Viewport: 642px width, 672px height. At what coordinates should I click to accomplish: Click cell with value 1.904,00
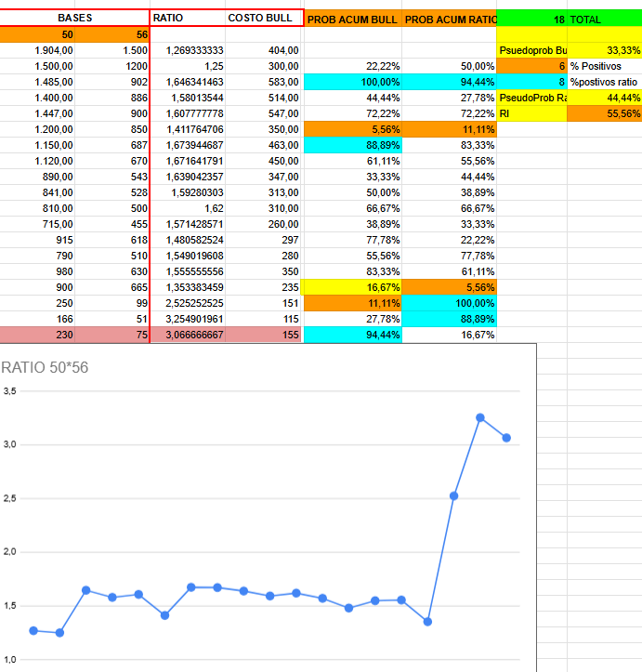coord(37,50)
